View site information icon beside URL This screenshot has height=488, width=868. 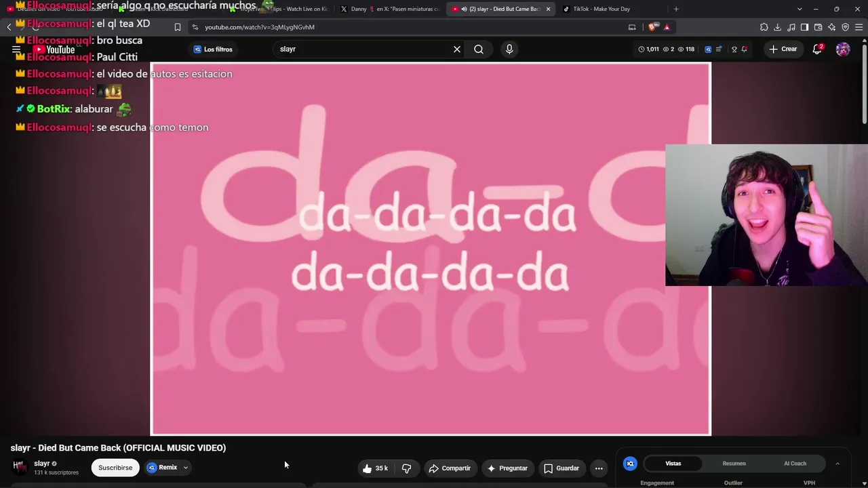coord(195,27)
